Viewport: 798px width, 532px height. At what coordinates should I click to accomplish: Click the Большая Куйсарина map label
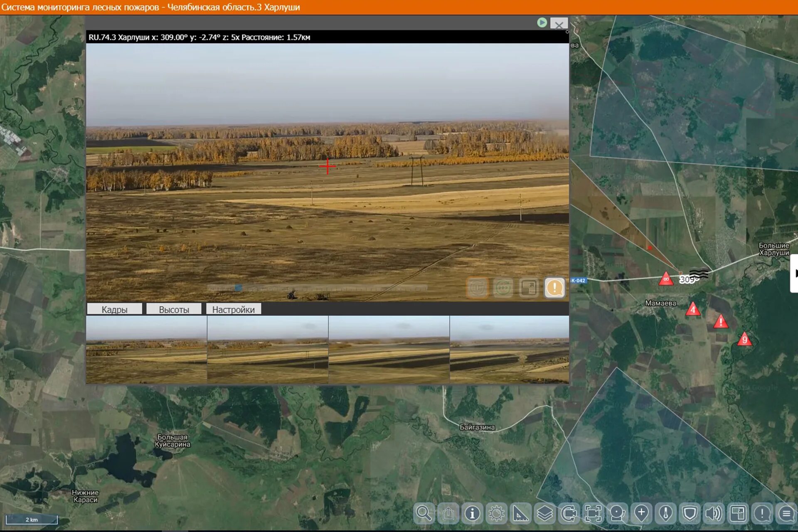pyautogui.click(x=172, y=441)
